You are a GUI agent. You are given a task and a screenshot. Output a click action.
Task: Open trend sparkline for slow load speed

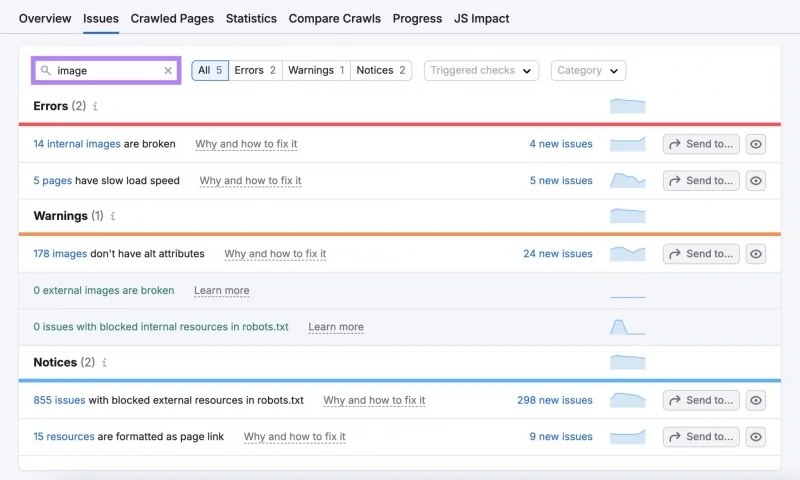click(x=628, y=181)
